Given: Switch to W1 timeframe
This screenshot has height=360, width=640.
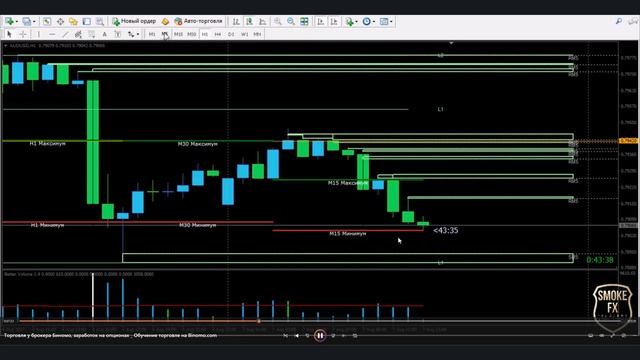Looking at the screenshot, I should (x=244, y=34).
